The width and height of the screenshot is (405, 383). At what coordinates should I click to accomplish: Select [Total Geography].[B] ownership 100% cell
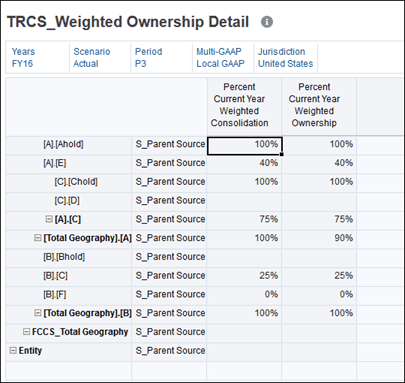pos(319,315)
